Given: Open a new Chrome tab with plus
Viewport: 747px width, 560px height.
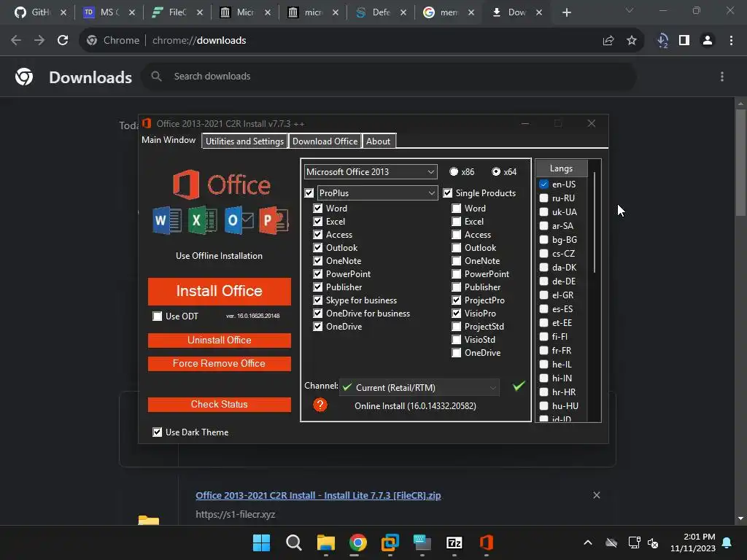Looking at the screenshot, I should point(566,12).
